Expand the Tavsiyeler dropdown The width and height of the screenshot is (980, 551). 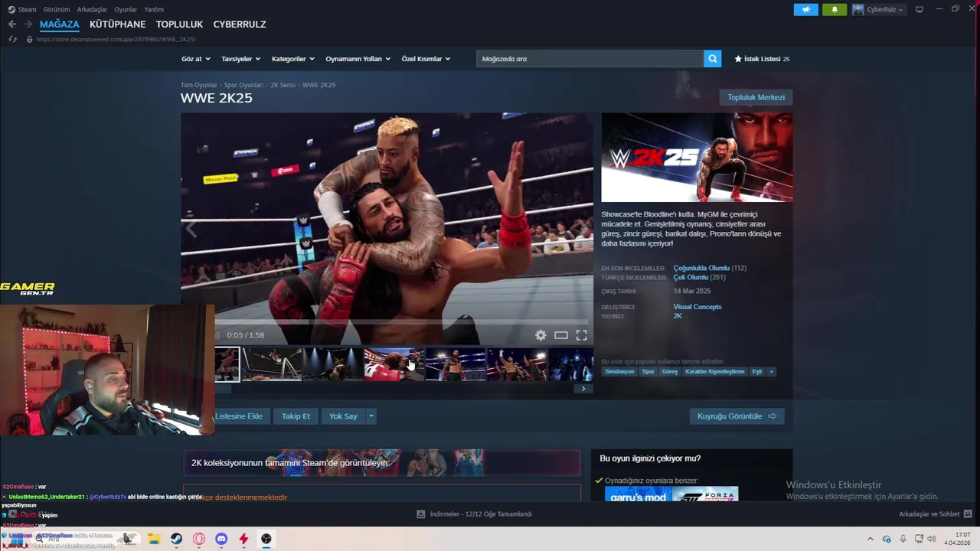pos(240,59)
